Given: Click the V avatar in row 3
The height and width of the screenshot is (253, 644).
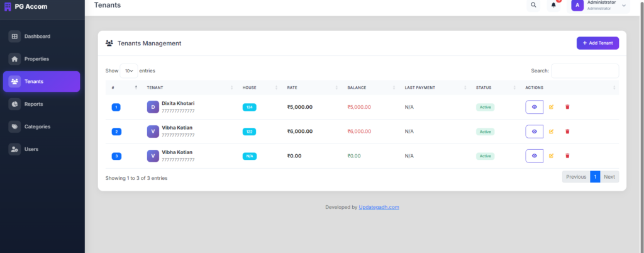Looking at the screenshot, I should pyautogui.click(x=153, y=156).
